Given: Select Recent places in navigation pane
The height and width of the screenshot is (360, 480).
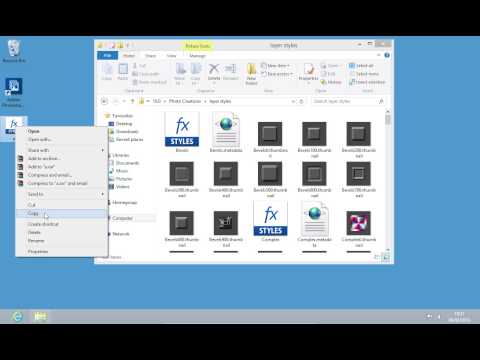Looking at the screenshot, I should [x=129, y=139].
